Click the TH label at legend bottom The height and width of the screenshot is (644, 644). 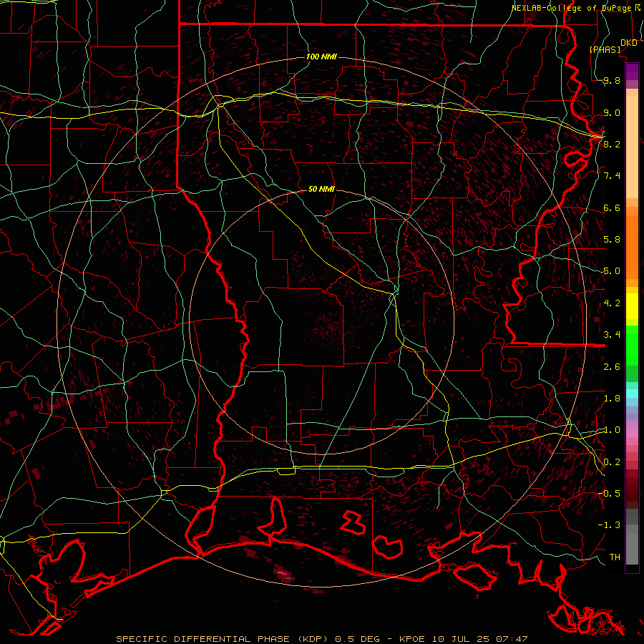click(x=615, y=557)
